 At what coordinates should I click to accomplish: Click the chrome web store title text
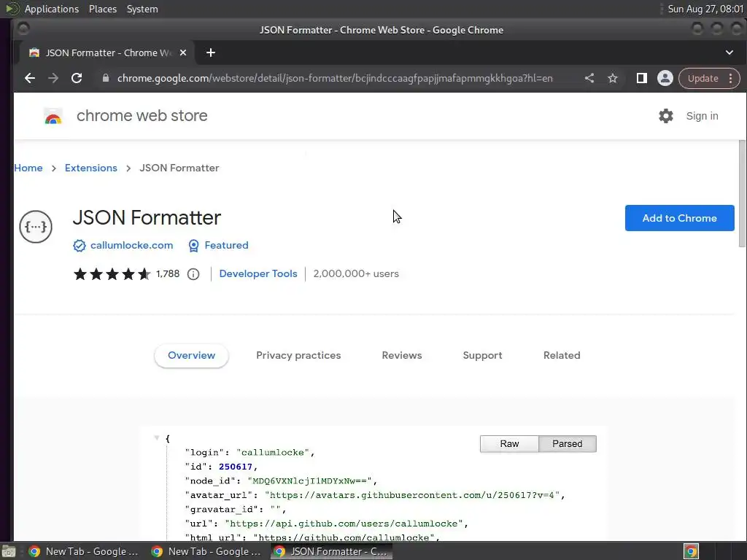[x=142, y=116]
